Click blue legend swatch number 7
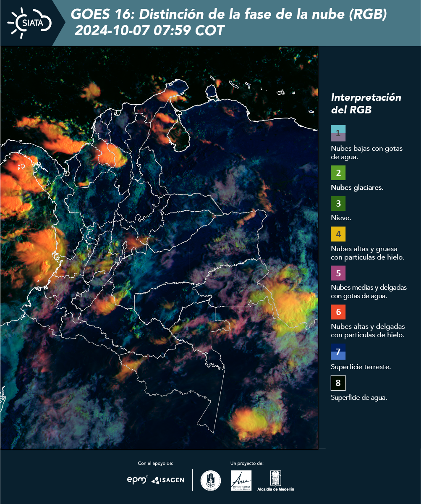The image size is (421, 504). (338, 352)
